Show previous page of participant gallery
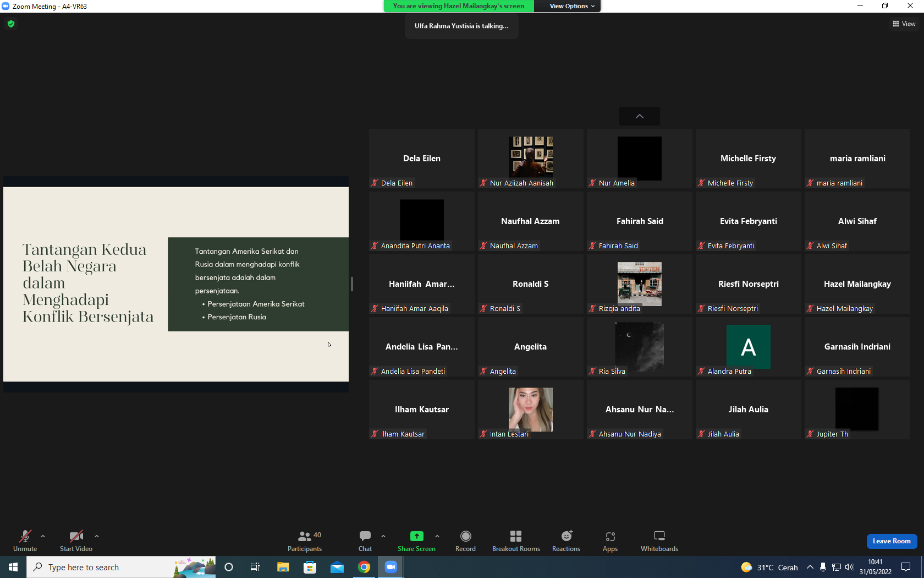The height and width of the screenshot is (578, 924). pos(640,116)
